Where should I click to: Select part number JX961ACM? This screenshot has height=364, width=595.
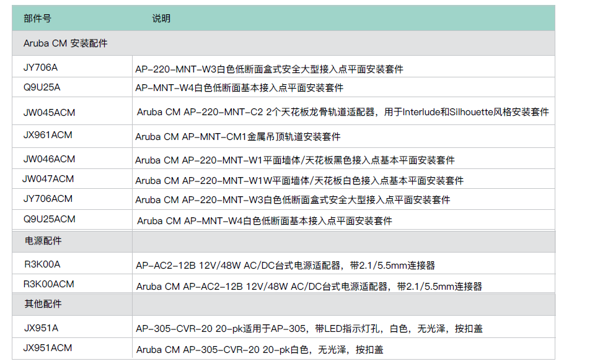coord(48,135)
